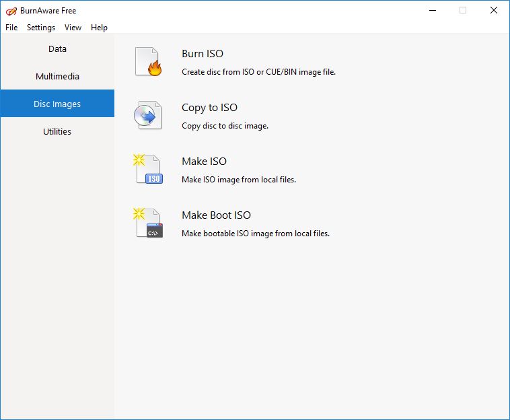Screen dimensions: 510x420
Task: Click the Make Boot ISO command-prompt icon
Action: [148, 223]
